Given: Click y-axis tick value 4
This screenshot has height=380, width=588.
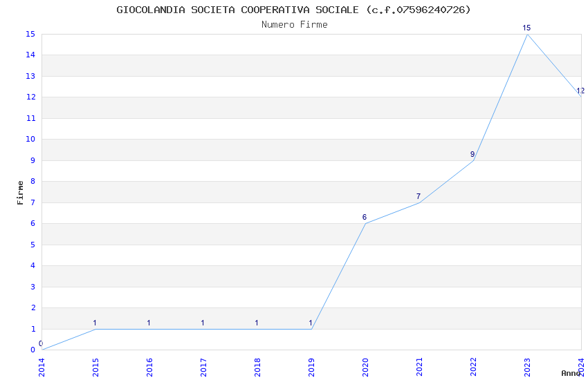Looking at the screenshot, I should 33,265.
